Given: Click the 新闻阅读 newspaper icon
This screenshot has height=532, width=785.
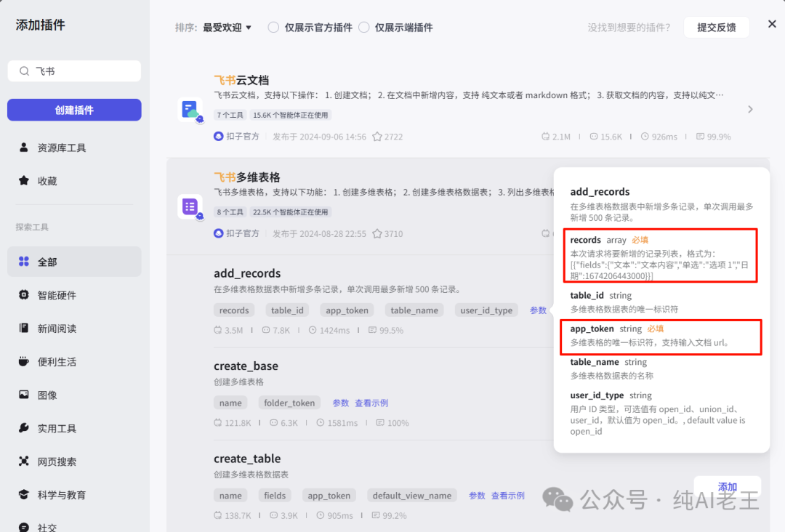Looking at the screenshot, I should pos(23,328).
